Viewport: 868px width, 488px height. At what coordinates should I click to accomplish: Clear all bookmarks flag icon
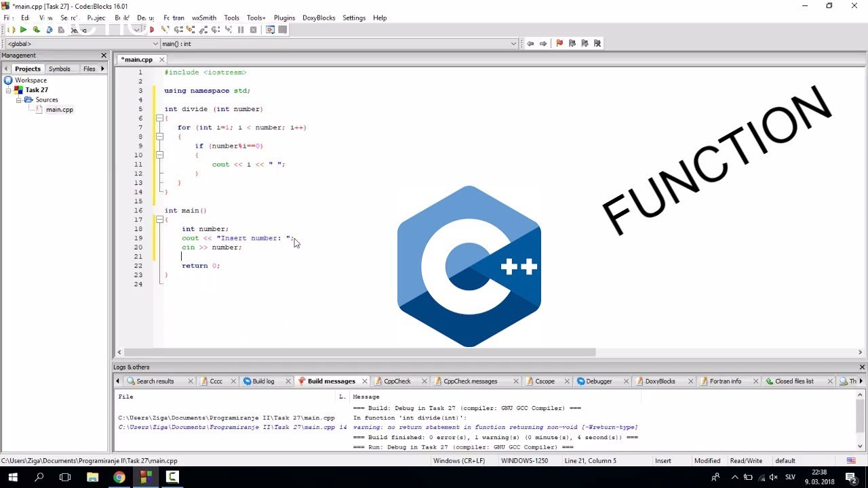[x=597, y=43]
